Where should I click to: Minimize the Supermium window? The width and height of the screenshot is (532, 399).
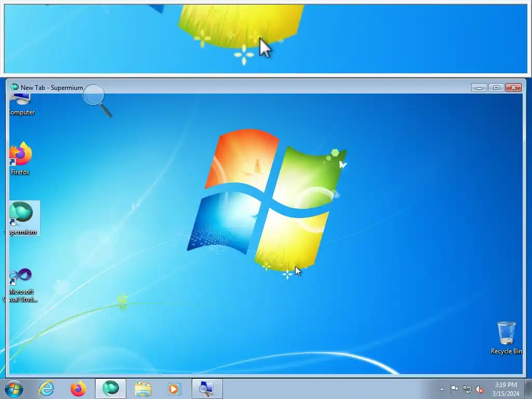coord(479,88)
